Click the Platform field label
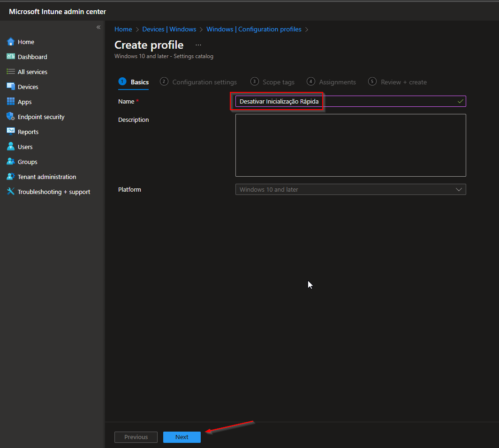 coord(129,189)
